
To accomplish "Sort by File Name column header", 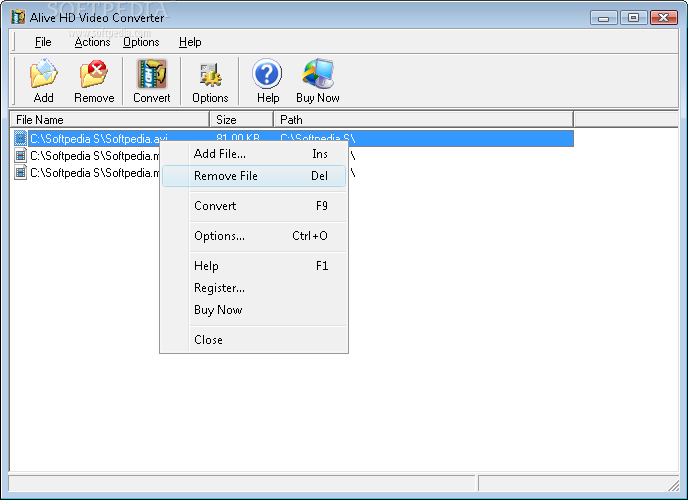I will [x=109, y=120].
